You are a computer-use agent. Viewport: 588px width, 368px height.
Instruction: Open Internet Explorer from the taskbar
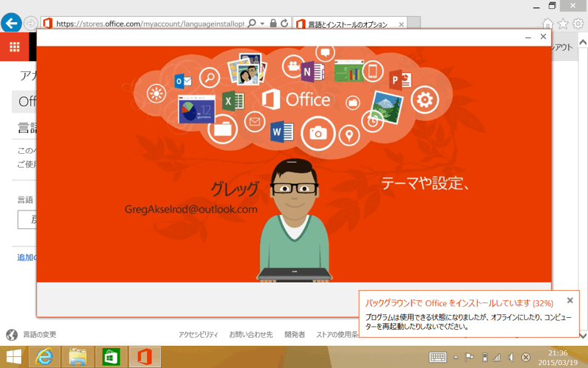[44, 357]
